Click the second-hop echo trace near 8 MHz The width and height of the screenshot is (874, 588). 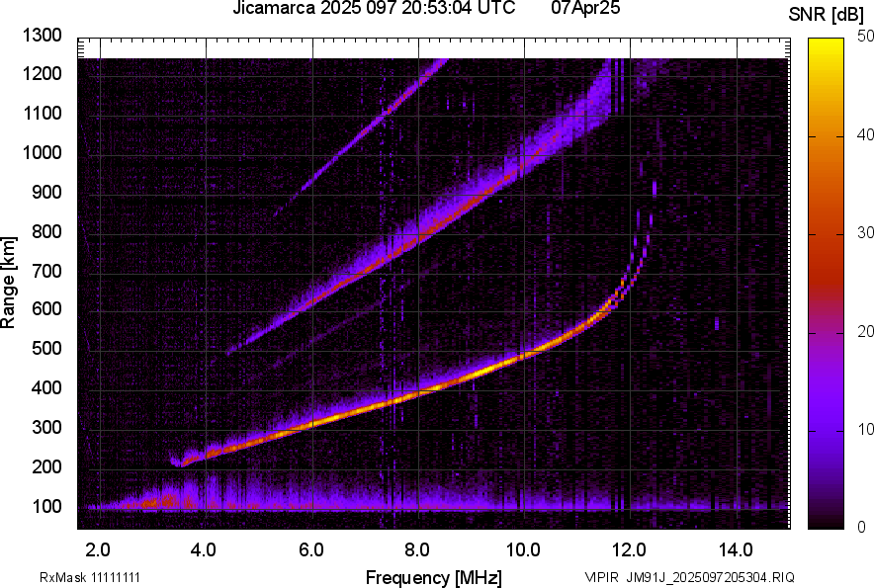pos(418,240)
